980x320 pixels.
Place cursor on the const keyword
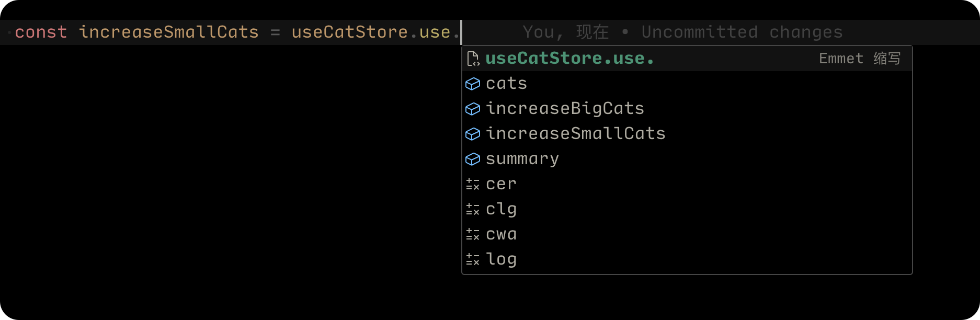(41, 32)
